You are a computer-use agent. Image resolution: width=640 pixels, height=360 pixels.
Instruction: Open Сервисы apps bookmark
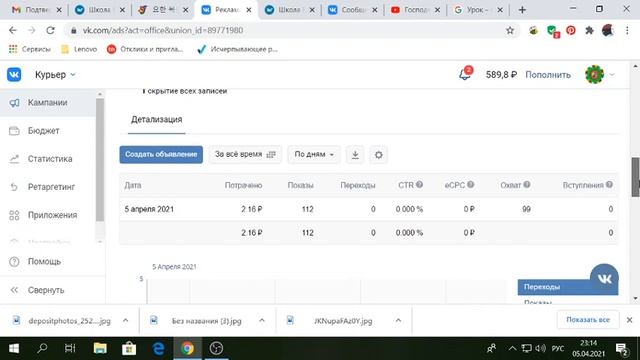coord(30,49)
